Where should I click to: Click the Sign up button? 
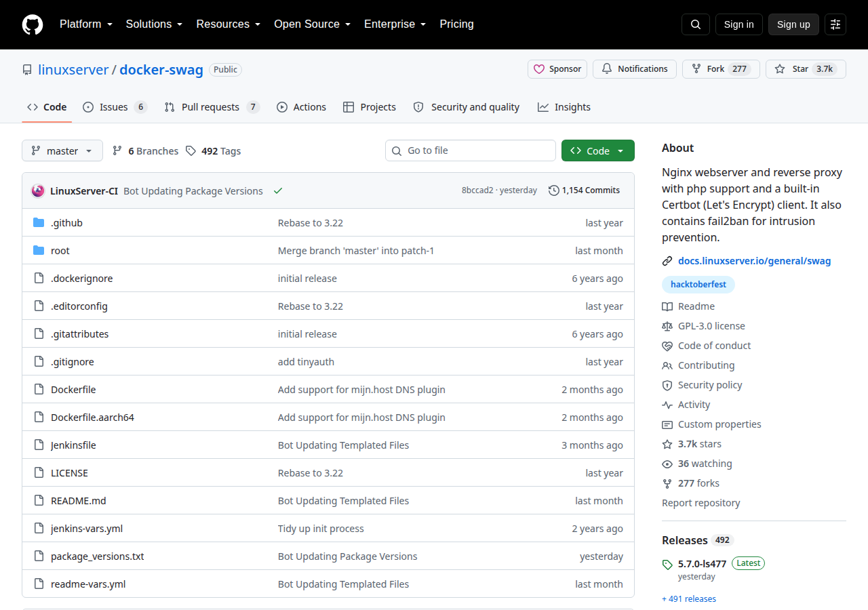tap(793, 24)
